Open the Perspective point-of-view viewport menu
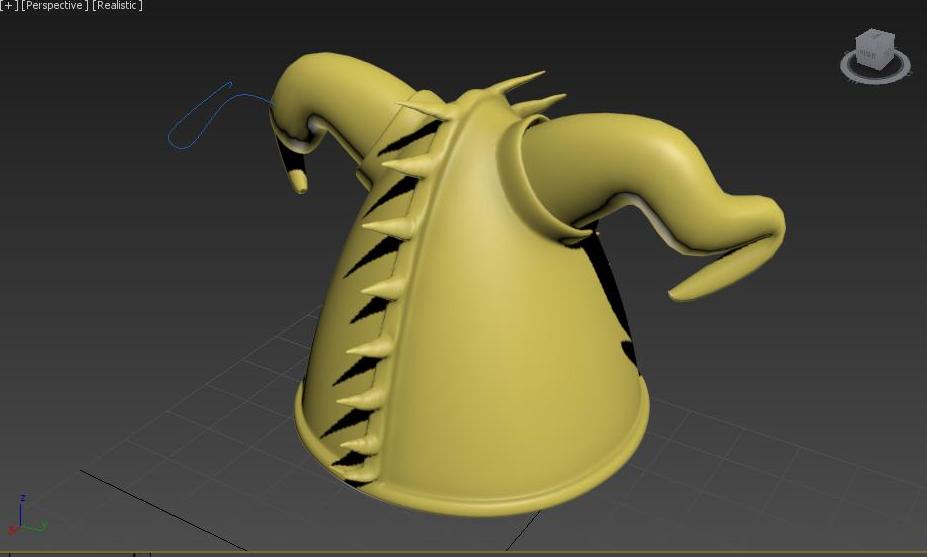This screenshot has height=557, width=927. (x=55, y=6)
